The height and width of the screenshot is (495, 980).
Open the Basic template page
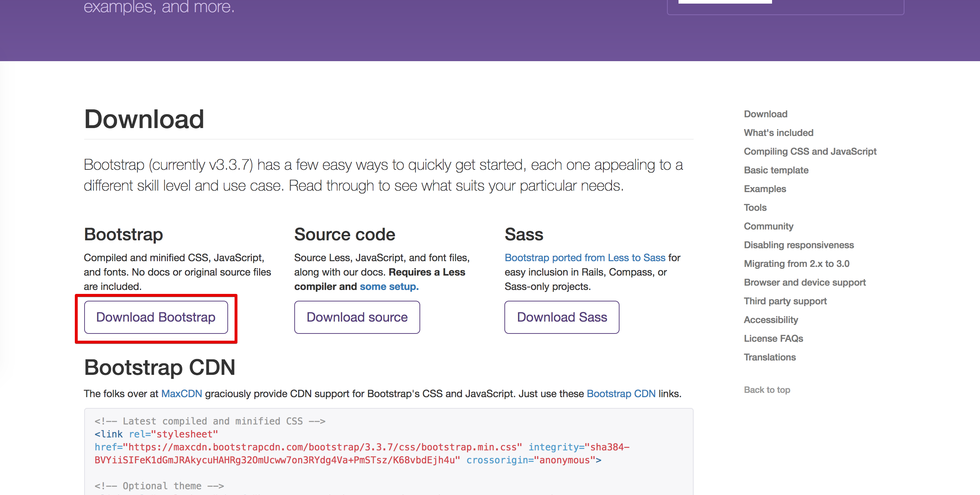pos(776,170)
